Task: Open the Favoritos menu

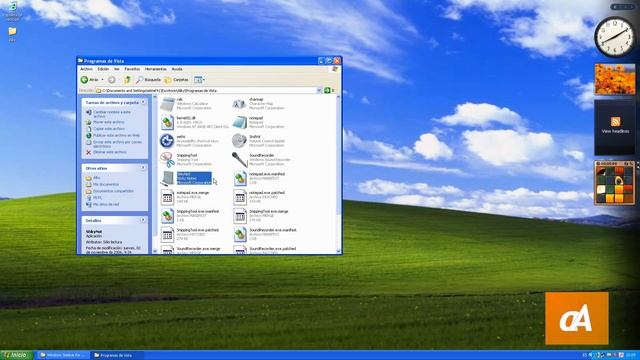Action: [x=132, y=69]
